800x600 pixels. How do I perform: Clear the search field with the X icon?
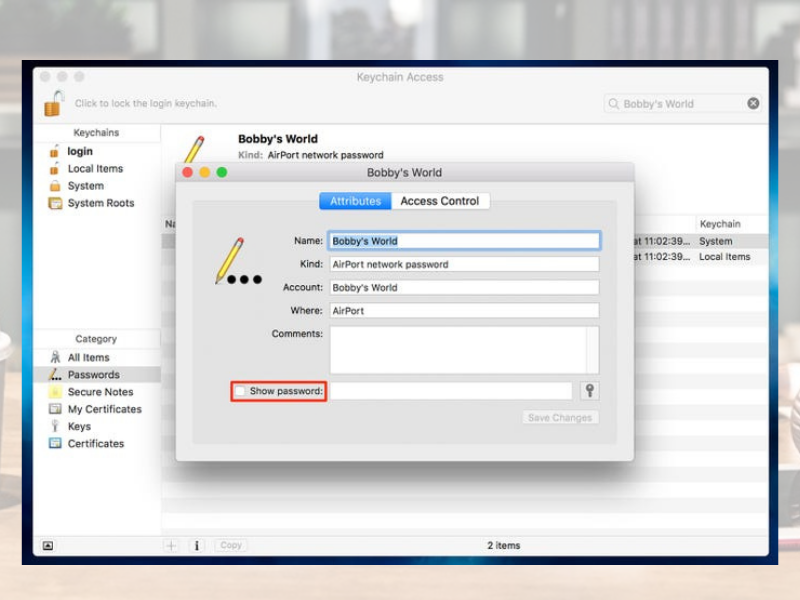[x=753, y=104]
